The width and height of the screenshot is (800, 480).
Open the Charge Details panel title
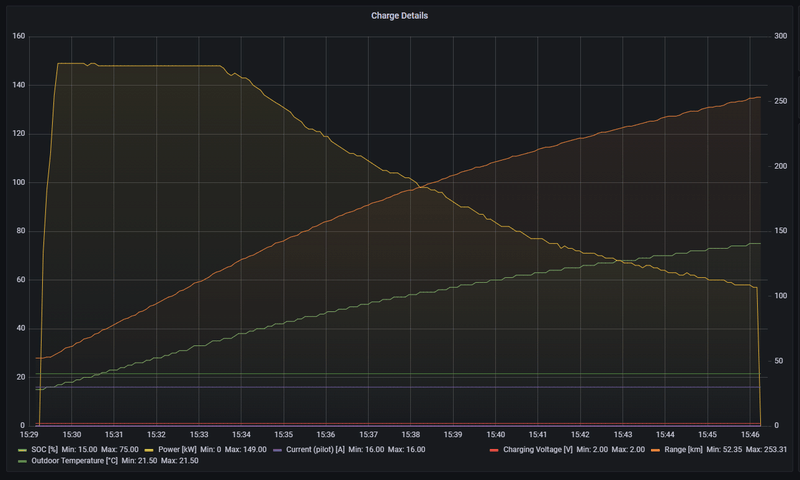399,16
